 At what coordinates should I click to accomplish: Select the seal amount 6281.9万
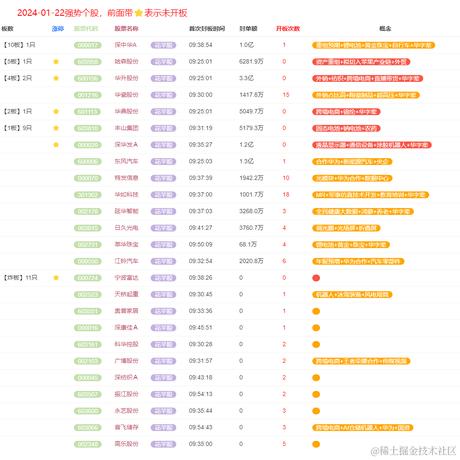tap(251, 62)
